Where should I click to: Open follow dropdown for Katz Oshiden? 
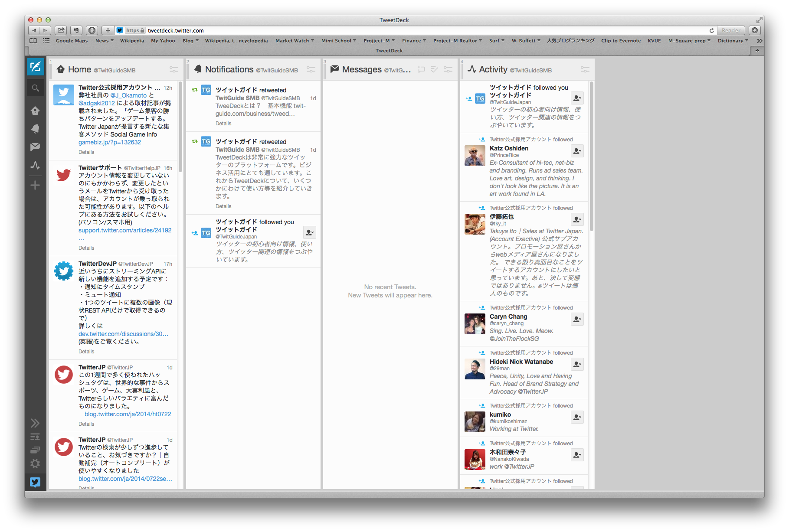click(577, 151)
